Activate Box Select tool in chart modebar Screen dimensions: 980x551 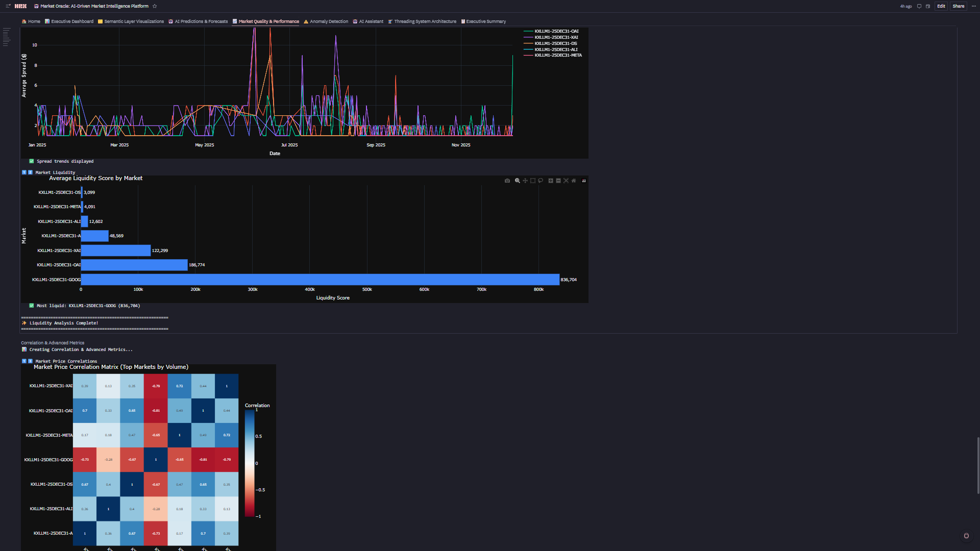coord(533,181)
